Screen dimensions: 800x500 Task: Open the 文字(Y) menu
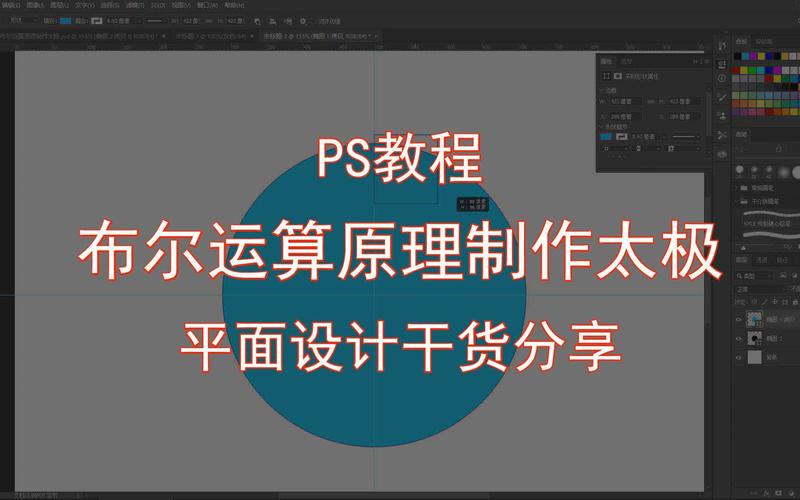pos(85,5)
